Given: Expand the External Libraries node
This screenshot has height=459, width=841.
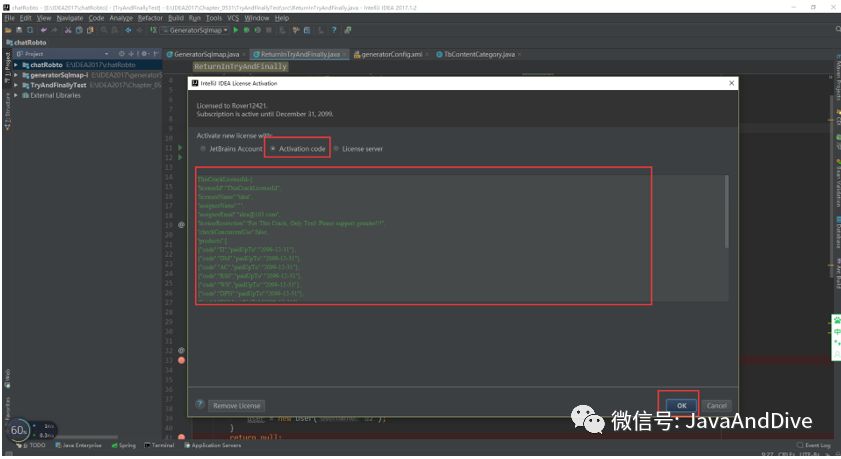Looking at the screenshot, I should pyautogui.click(x=16, y=95).
